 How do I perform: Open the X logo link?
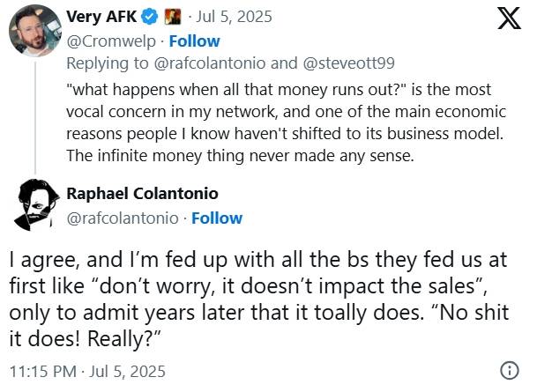click(509, 18)
